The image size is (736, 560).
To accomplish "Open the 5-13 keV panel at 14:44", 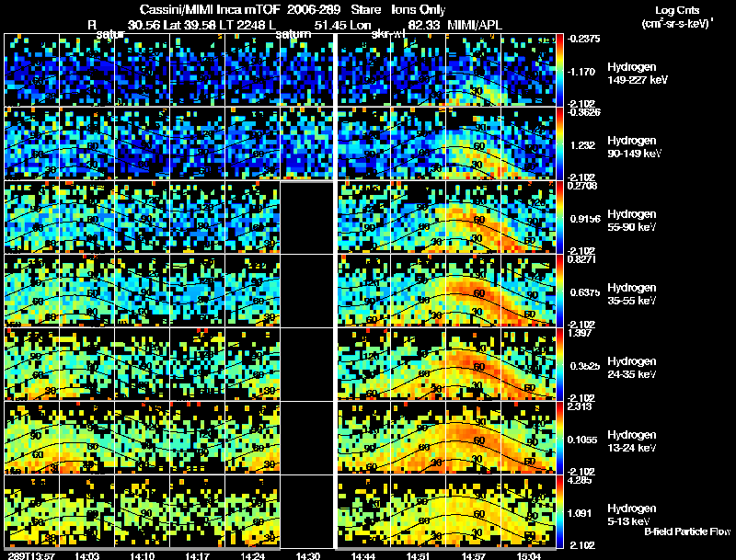I will (364, 511).
